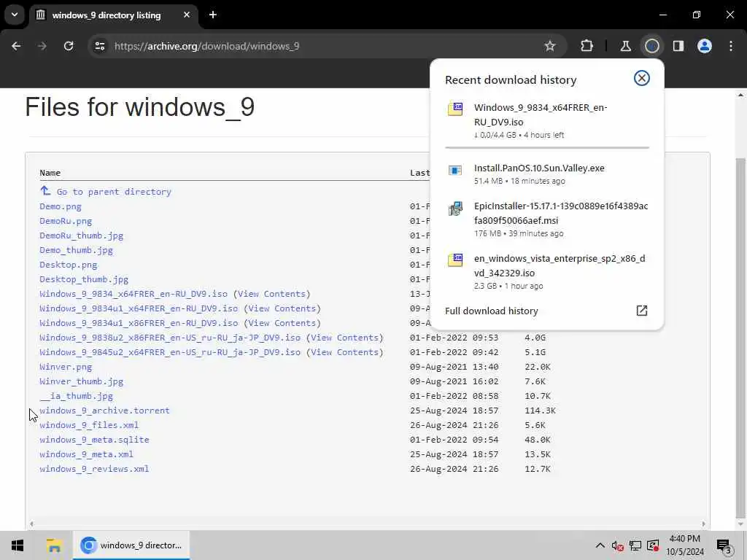
Task: Click the browser back arrow
Action: click(16, 46)
